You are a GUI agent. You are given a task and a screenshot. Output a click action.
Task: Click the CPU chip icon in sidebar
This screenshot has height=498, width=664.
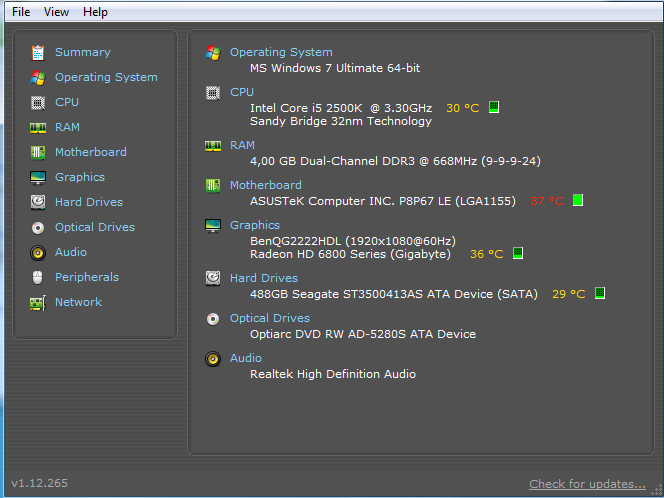pos(38,102)
